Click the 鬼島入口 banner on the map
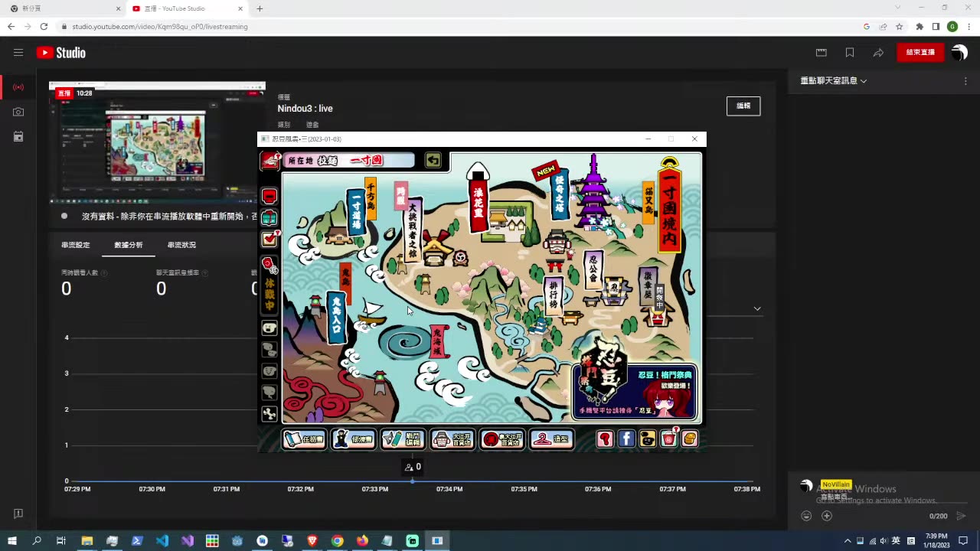980x551 pixels. pyautogui.click(x=337, y=317)
